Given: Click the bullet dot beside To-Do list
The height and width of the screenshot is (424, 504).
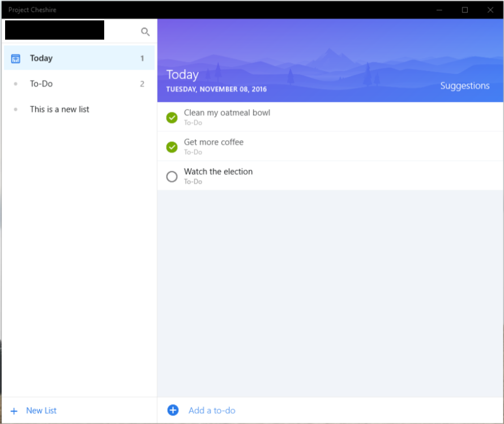Looking at the screenshot, I should click(15, 84).
